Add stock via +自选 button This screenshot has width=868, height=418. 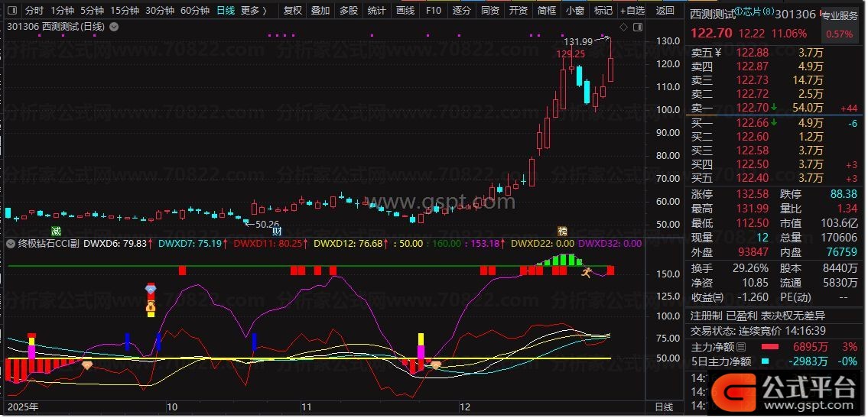click(x=632, y=11)
